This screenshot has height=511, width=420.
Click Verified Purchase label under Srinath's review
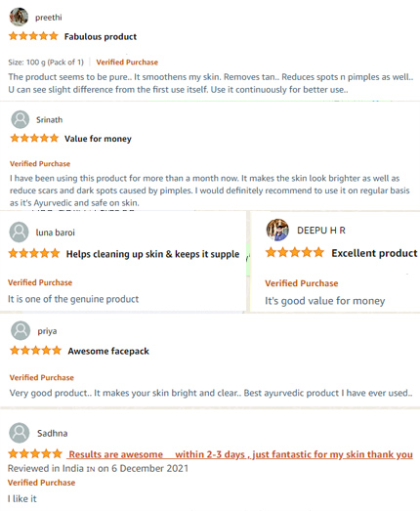[40, 163]
